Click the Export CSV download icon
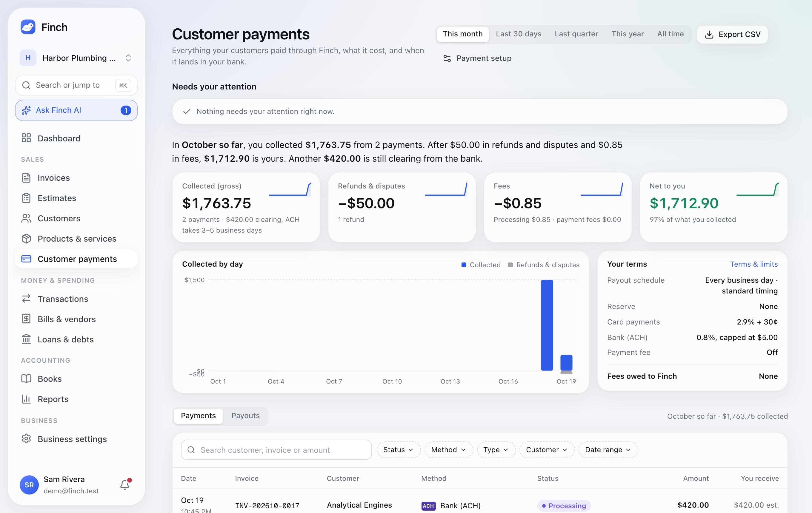Viewport: 812px width, 513px height. point(709,34)
